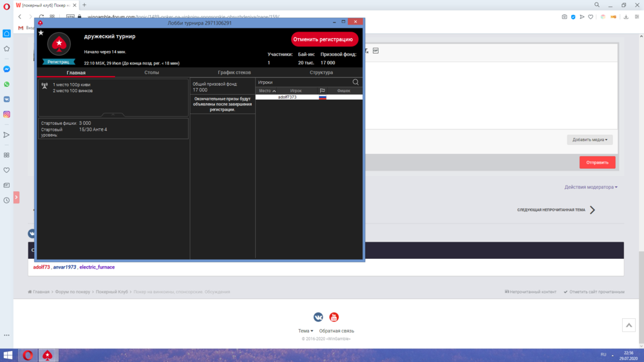Viewport: 644px width, 362px height.
Task: Open the Добавить медиа dropdown
Action: tap(589, 139)
